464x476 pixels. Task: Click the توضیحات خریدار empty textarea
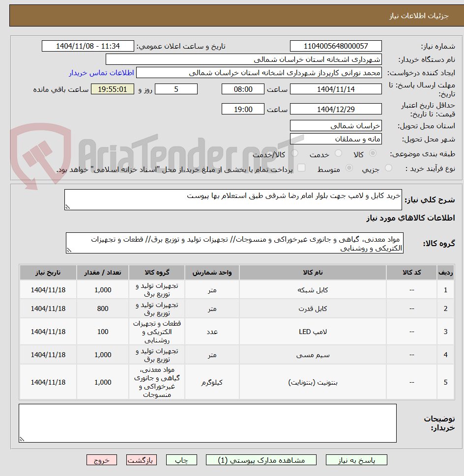[x=208, y=423]
